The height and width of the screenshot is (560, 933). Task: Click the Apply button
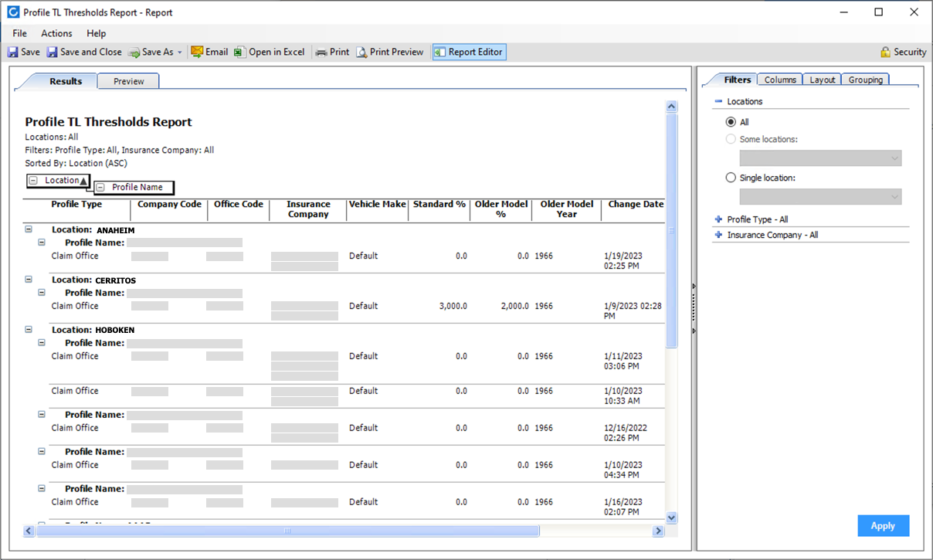(883, 526)
